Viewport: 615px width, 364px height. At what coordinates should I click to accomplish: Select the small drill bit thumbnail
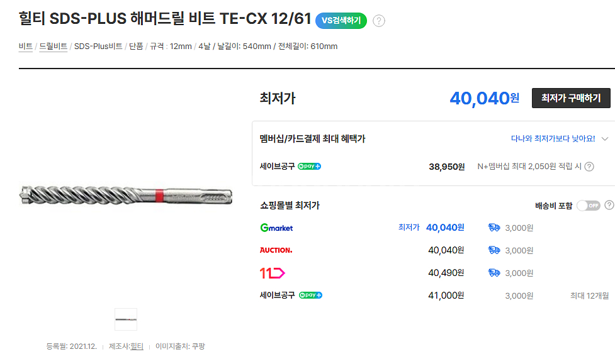(x=126, y=319)
